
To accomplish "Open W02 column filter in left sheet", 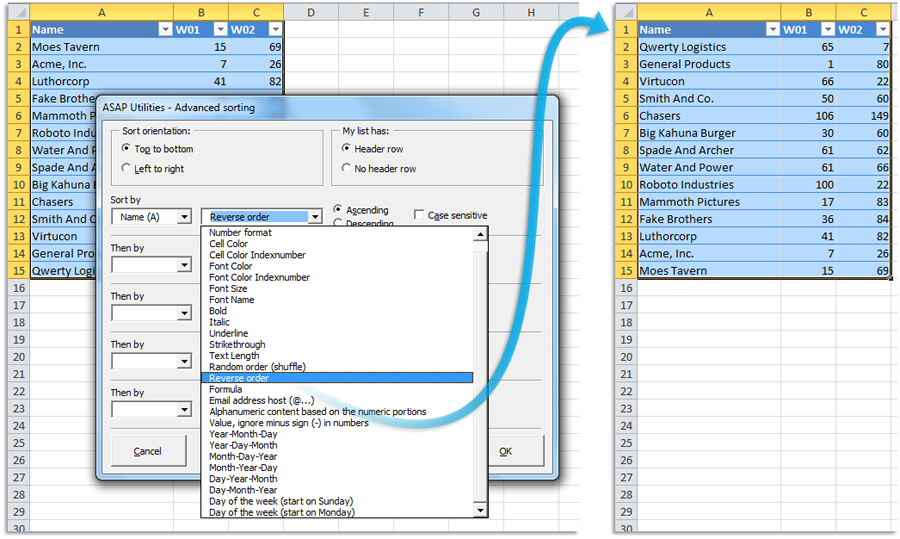I will click(x=276, y=30).
